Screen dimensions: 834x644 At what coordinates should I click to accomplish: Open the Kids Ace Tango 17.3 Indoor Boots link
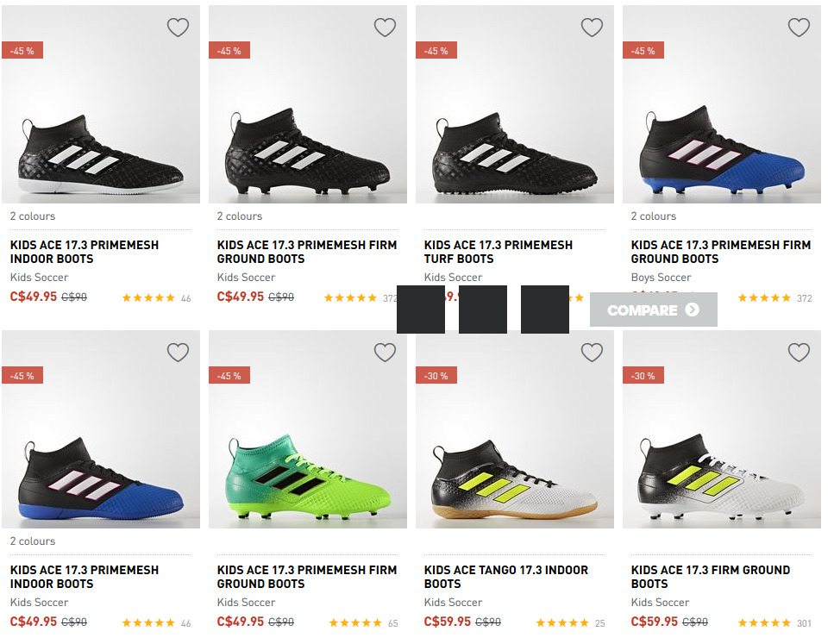tap(505, 577)
